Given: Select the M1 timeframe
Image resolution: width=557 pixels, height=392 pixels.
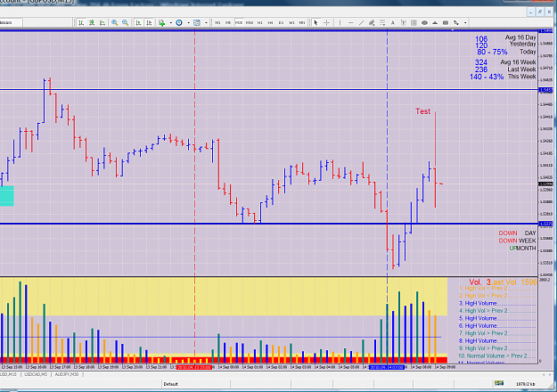Looking at the screenshot, I should (x=217, y=23).
